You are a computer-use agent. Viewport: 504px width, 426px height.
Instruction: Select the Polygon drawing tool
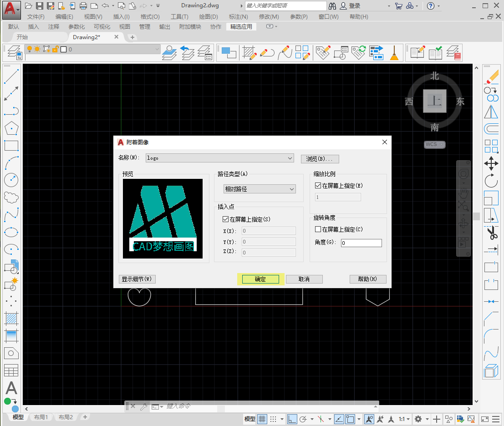pyautogui.click(x=11, y=128)
